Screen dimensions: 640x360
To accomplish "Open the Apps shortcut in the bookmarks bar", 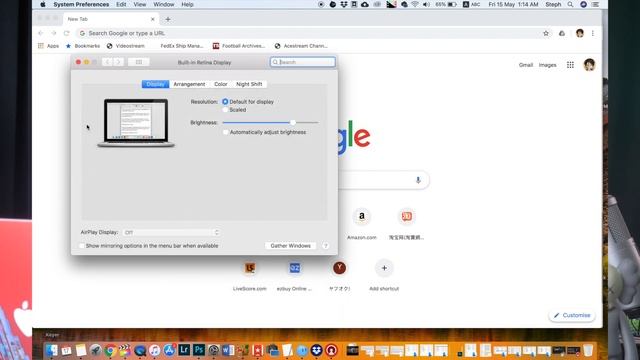I will [48, 46].
